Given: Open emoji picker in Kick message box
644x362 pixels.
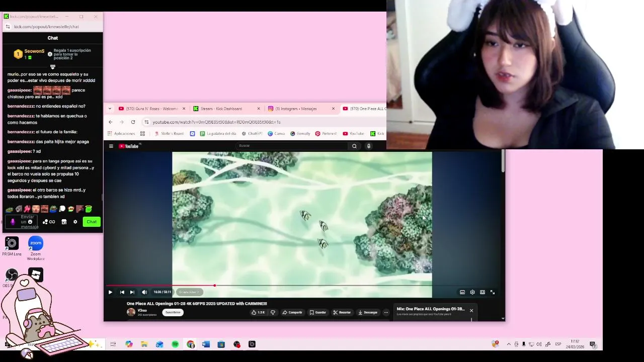Looking at the screenshot, I should pos(30,222).
